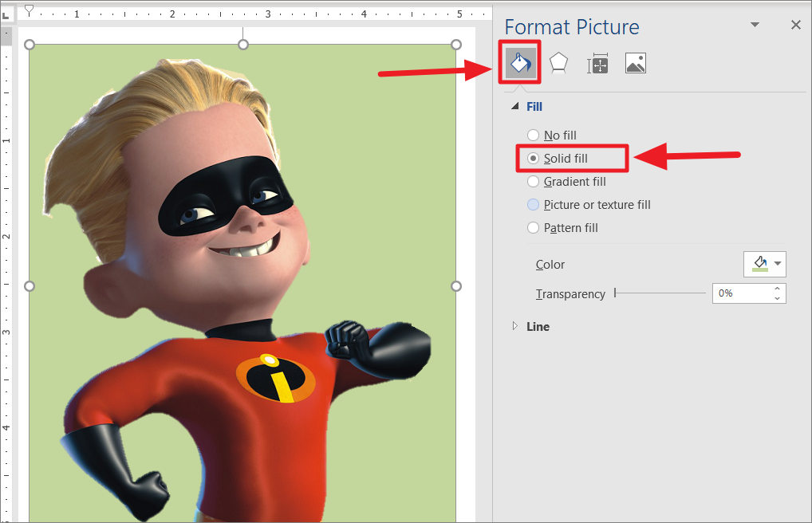Open the Effects pentagon icon

[x=558, y=62]
